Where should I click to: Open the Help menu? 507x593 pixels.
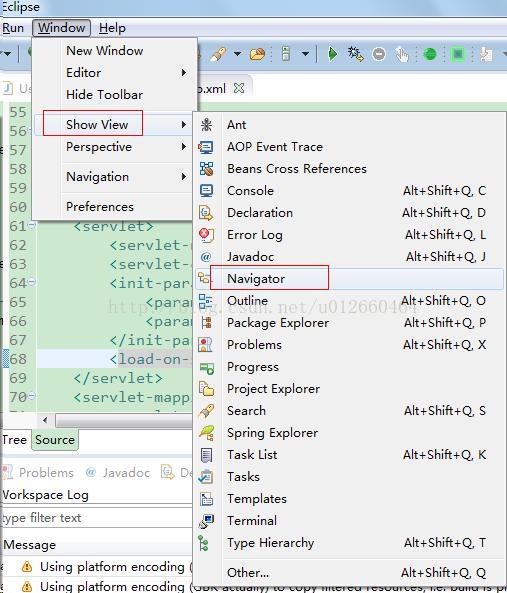tap(112, 28)
